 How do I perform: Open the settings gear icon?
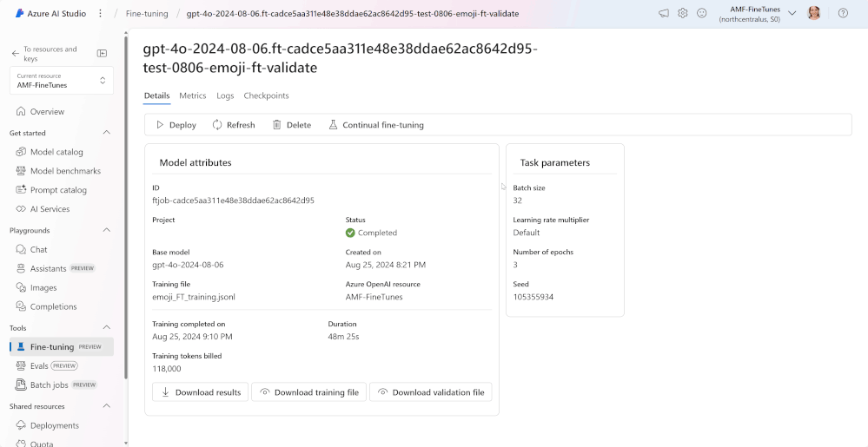(683, 13)
